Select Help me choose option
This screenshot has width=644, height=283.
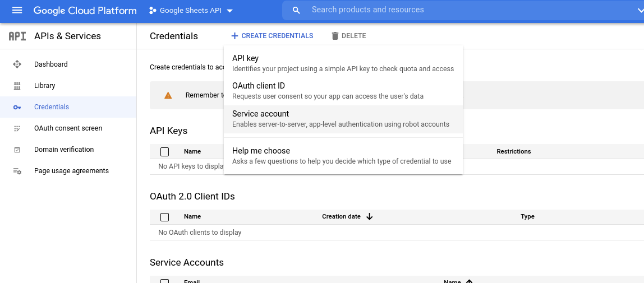click(x=343, y=156)
